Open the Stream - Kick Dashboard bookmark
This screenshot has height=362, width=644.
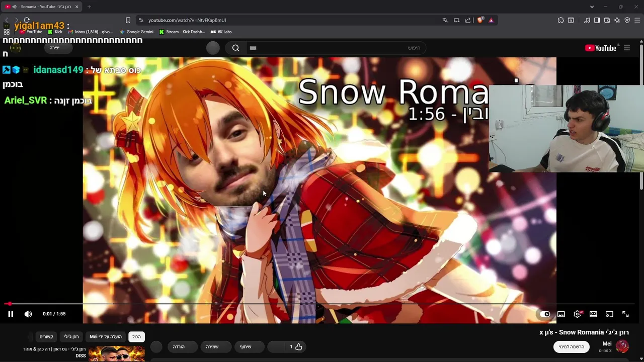point(182,32)
